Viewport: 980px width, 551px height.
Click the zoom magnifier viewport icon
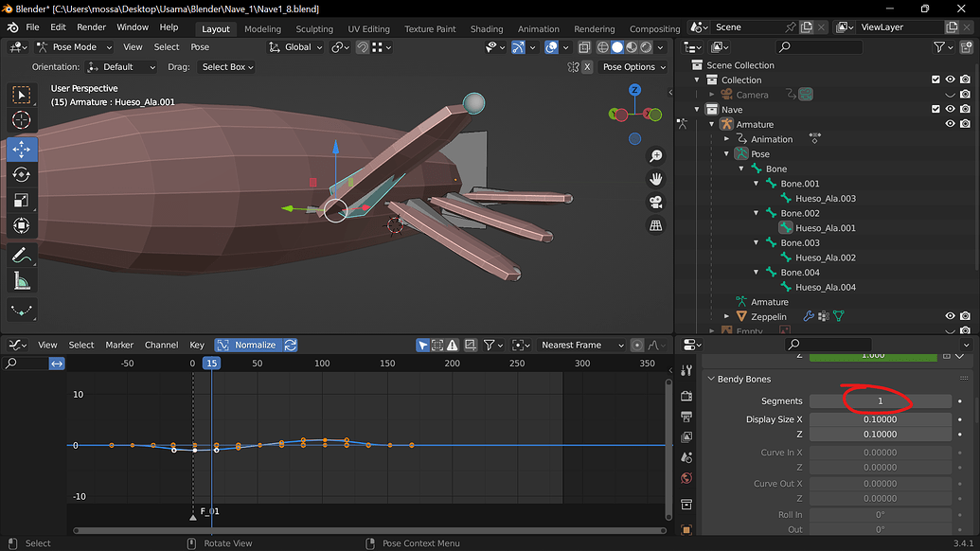(655, 155)
